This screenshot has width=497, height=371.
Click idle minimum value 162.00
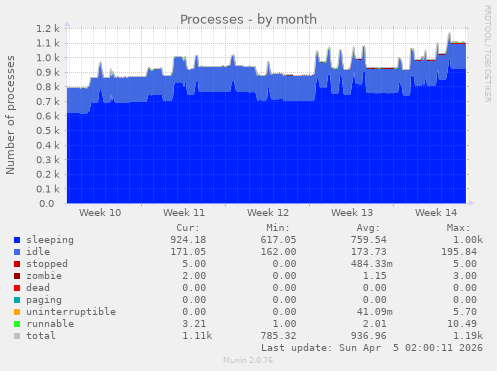[278, 252]
